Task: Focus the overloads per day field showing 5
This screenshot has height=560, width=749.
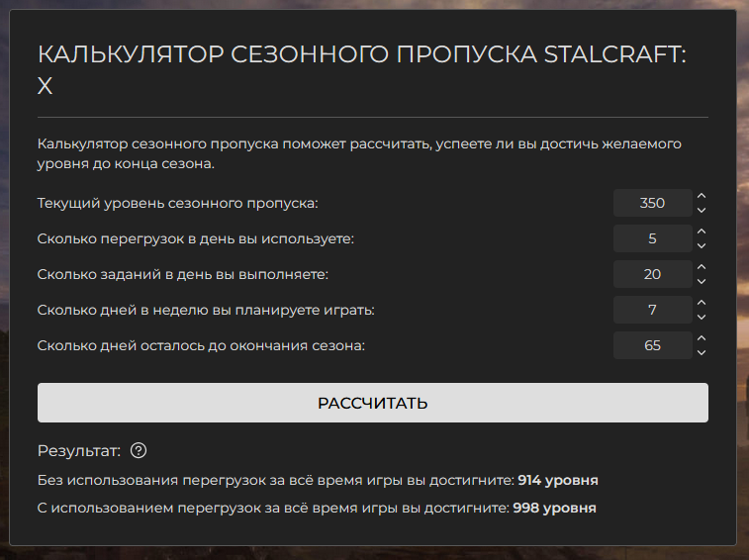Action: 652,238
